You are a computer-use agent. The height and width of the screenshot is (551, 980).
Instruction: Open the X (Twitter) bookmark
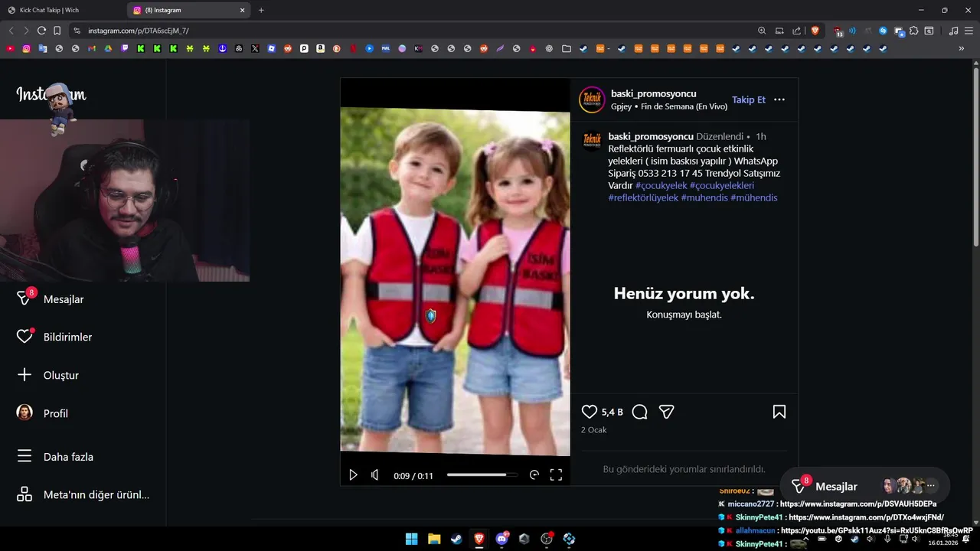255,48
